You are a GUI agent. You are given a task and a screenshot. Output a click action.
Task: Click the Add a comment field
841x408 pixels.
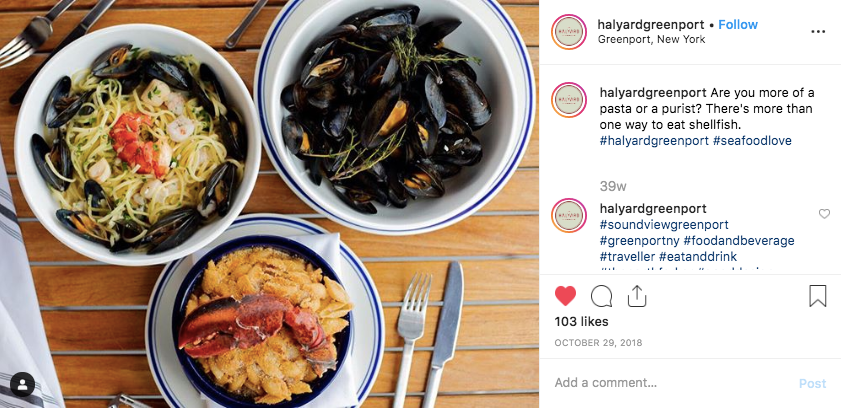point(670,383)
